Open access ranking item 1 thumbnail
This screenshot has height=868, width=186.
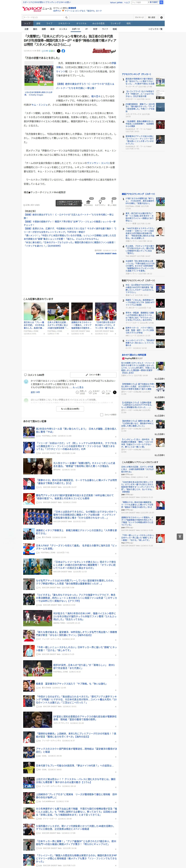click(x=160, y=82)
